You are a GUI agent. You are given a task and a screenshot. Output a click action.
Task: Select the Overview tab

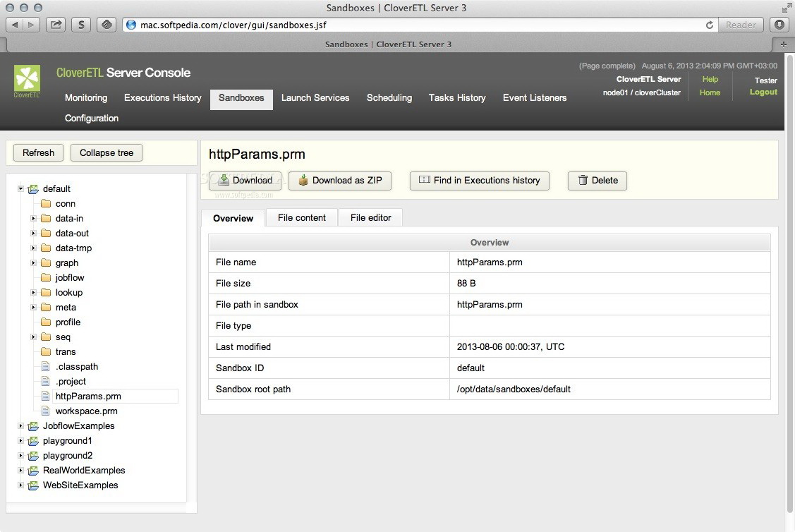pos(233,218)
